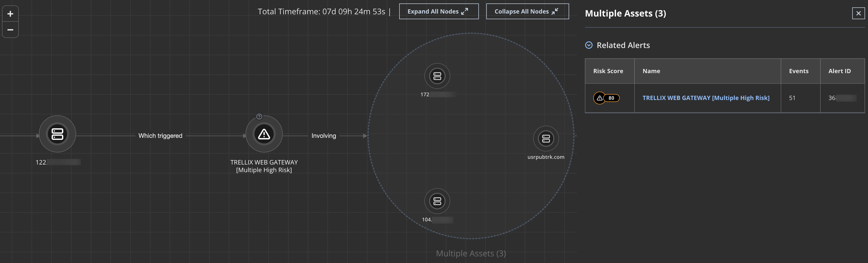Click the Multiple Assets (3) group label
The height and width of the screenshot is (263, 868).
[471, 253]
